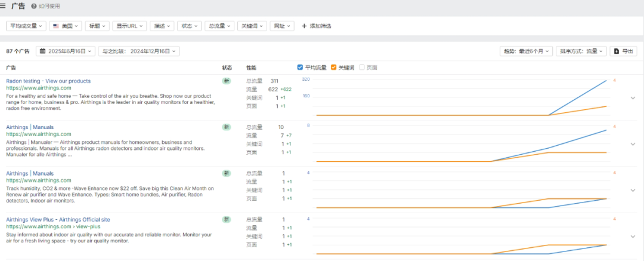This screenshot has width=644, height=261.
Task: Click 新 status badge on Radon testing ad
Action: pyautogui.click(x=227, y=81)
